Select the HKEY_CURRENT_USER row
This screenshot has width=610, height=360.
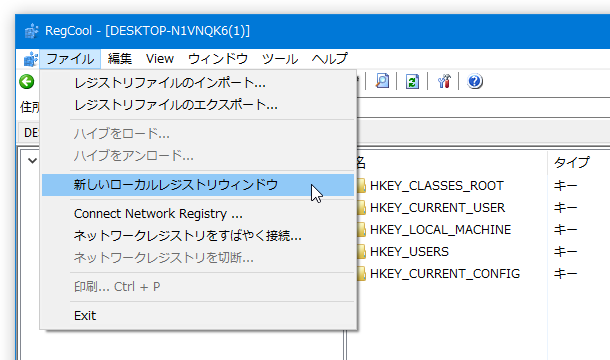coord(438,208)
